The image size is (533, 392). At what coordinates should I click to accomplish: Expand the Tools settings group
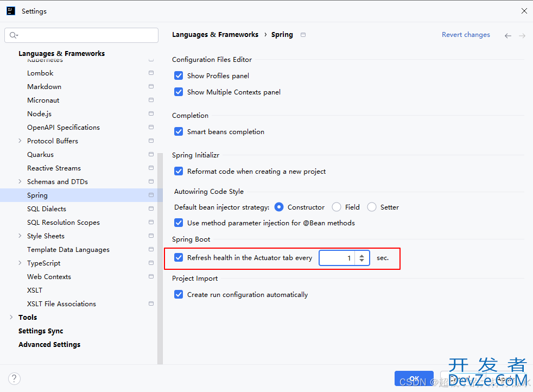tap(11, 317)
